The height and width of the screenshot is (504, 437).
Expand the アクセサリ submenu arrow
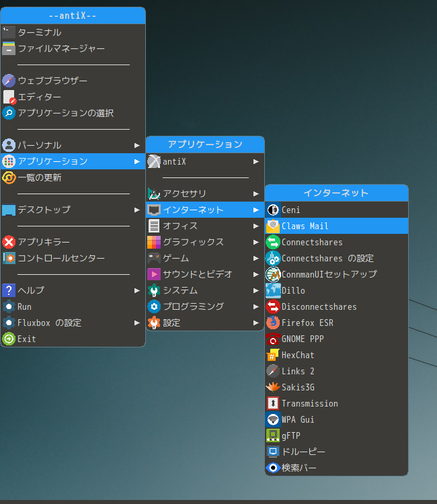(x=256, y=194)
